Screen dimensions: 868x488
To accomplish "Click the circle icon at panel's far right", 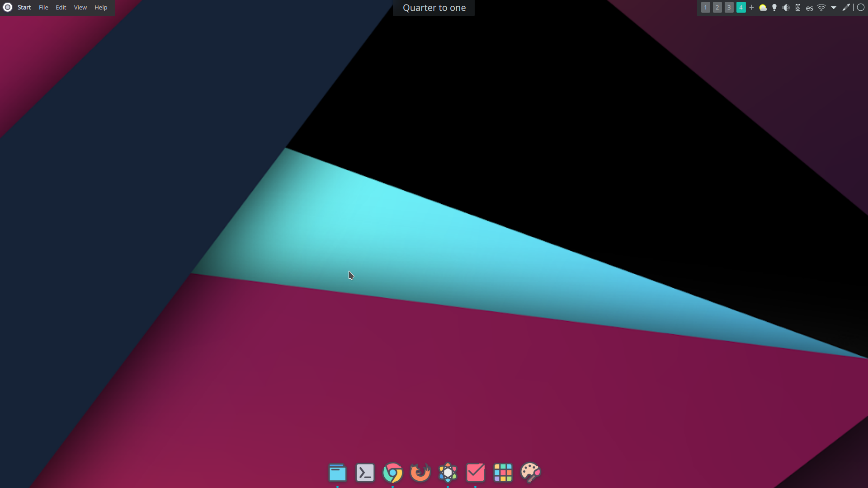I will click(861, 7).
